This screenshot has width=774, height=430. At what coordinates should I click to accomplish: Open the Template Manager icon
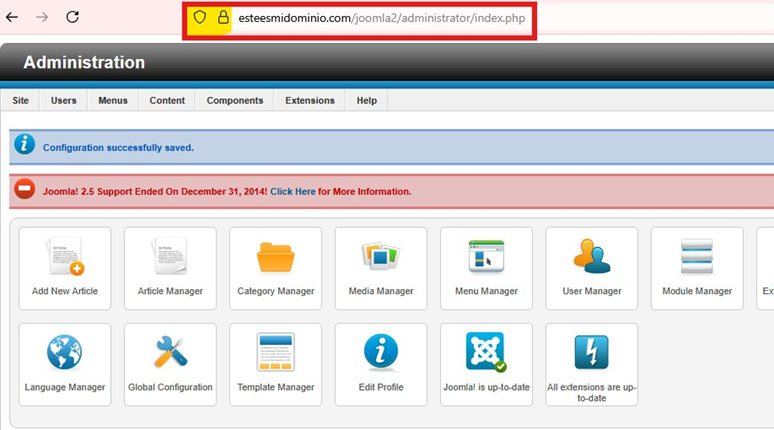[x=275, y=352]
